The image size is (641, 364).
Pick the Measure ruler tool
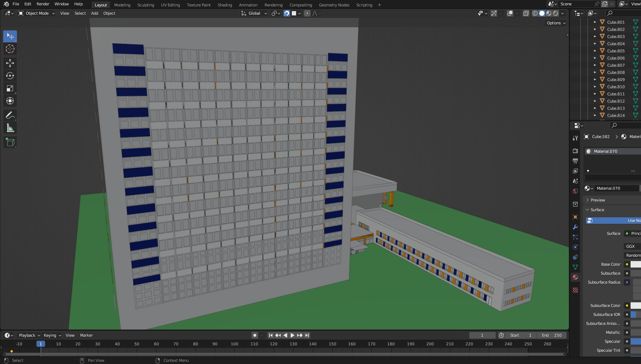(10, 128)
